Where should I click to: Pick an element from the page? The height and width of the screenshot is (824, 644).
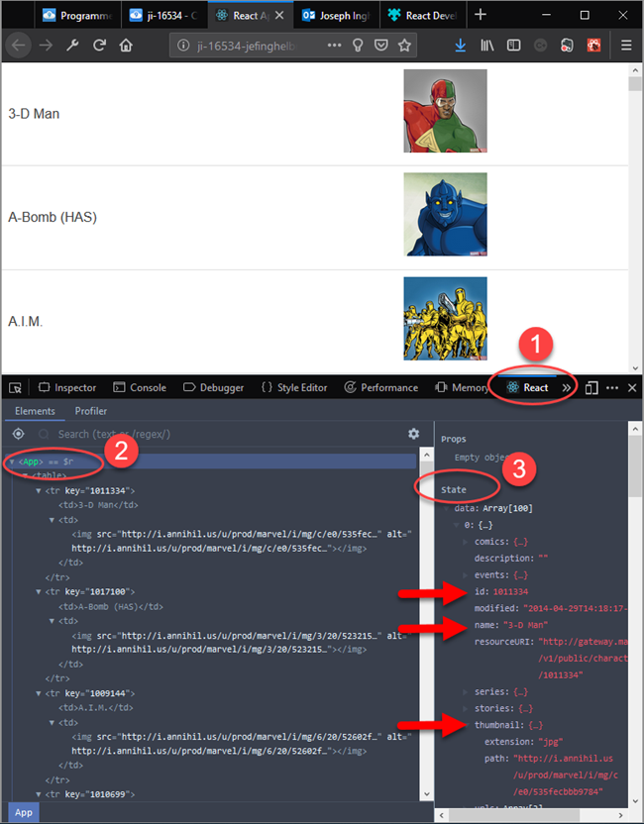tap(15, 388)
